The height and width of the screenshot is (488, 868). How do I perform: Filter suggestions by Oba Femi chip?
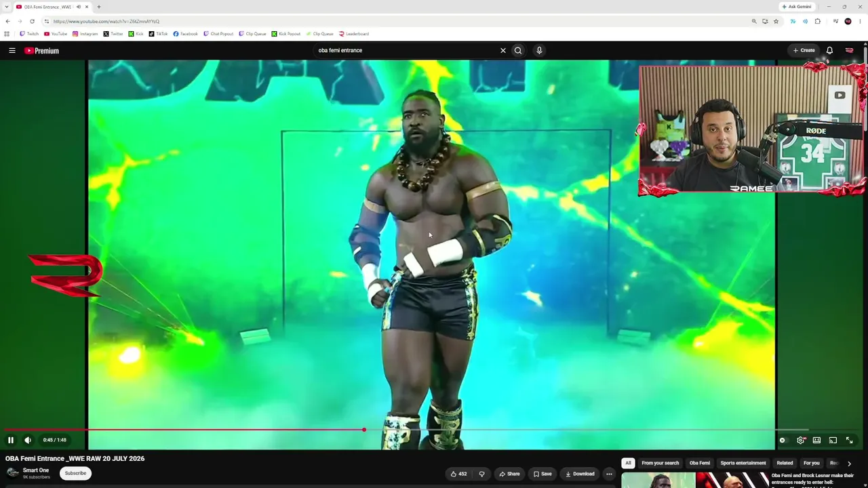(x=700, y=463)
